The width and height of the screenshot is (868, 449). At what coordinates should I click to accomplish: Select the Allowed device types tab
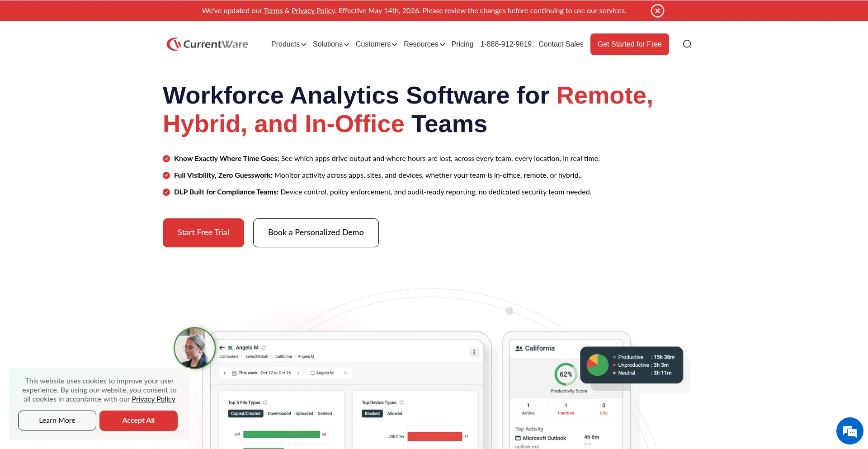click(x=395, y=413)
